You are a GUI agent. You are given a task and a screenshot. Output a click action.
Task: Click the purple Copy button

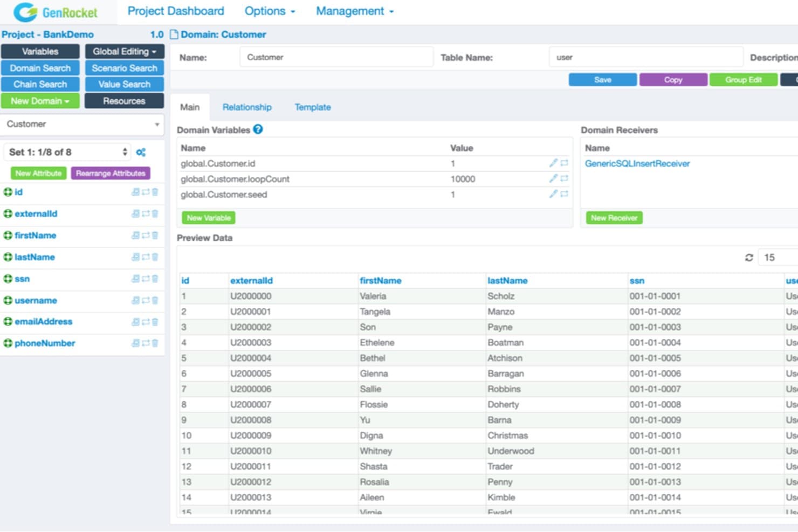pyautogui.click(x=673, y=80)
